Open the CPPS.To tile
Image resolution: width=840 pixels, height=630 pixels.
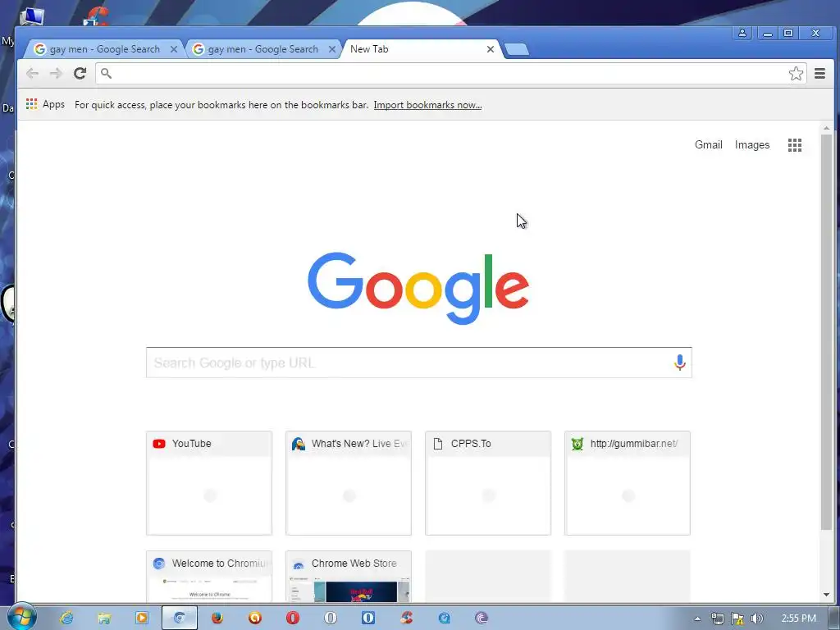[x=488, y=482]
